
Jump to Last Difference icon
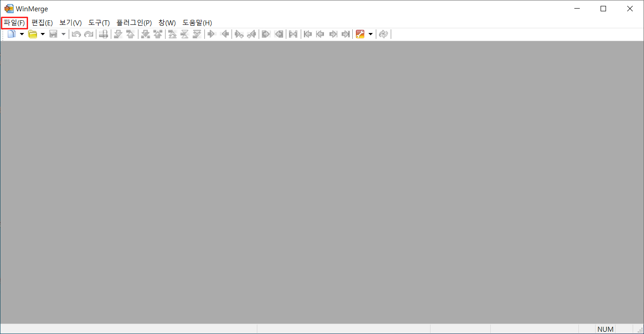coord(197,34)
